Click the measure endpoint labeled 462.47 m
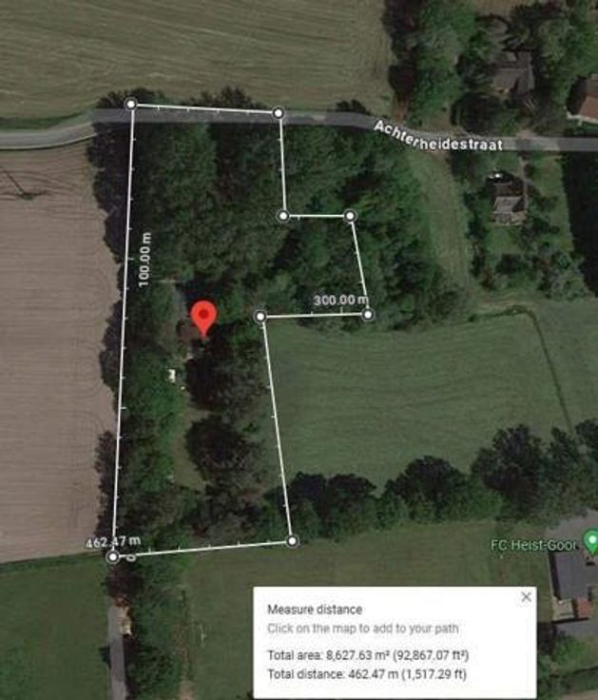Screen dimensions: 598x700 point(113,556)
